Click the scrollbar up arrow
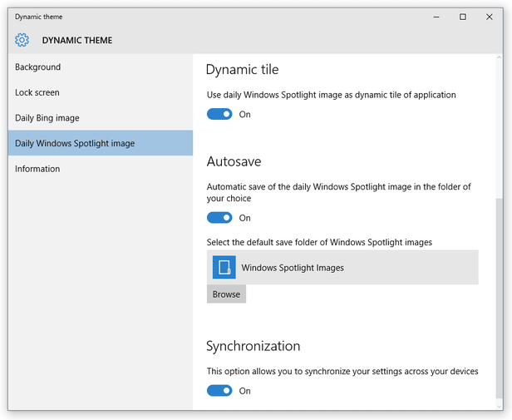The height and width of the screenshot is (420, 512). (499, 57)
